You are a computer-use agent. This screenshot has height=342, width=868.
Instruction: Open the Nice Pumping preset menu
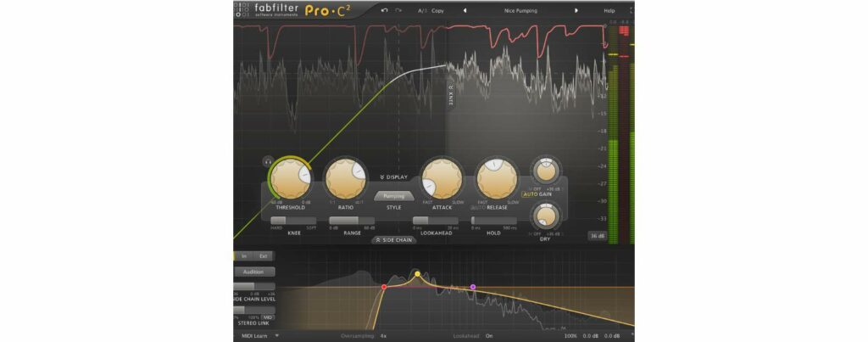(520, 11)
